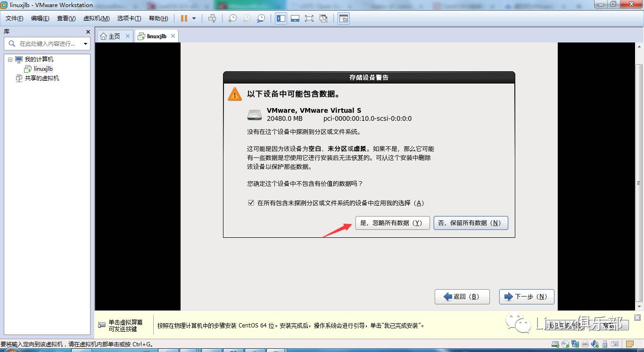644x352 pixels.
Task: Click the revert to snapshot toolbar icon
Action: (247, 18)
